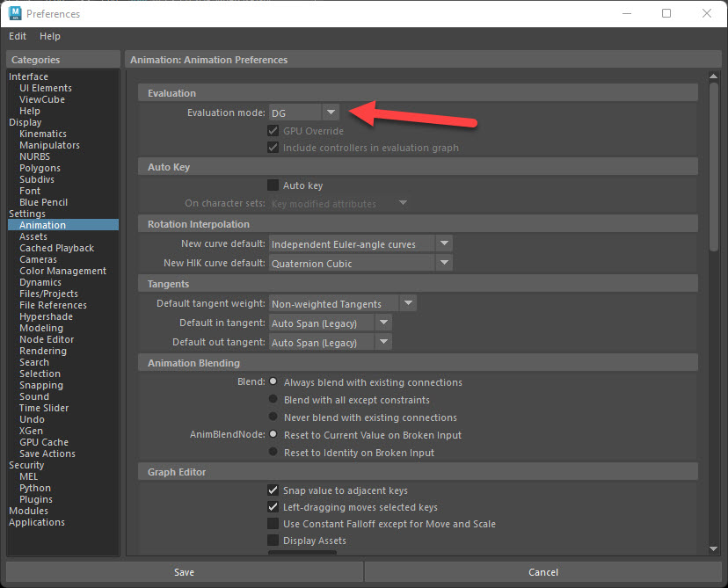The image size is (728, 588).
Task: Select Blend with all except constraints
Action: 275,401
